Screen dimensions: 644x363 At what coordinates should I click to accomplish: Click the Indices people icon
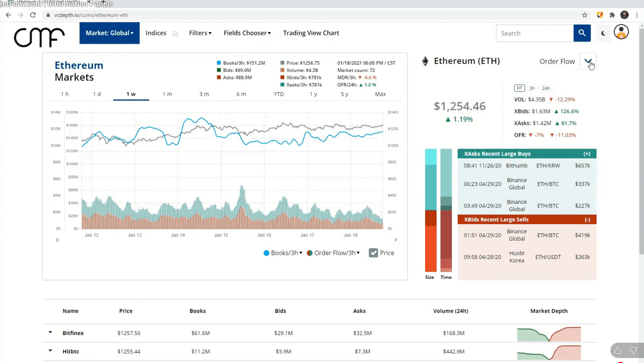coord(175,34)
